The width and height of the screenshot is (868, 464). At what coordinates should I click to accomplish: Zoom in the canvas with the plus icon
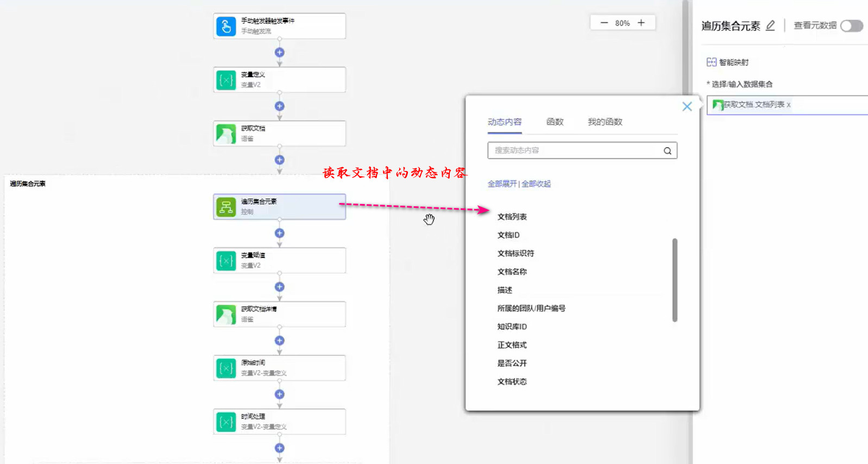(x=641, y=23)
